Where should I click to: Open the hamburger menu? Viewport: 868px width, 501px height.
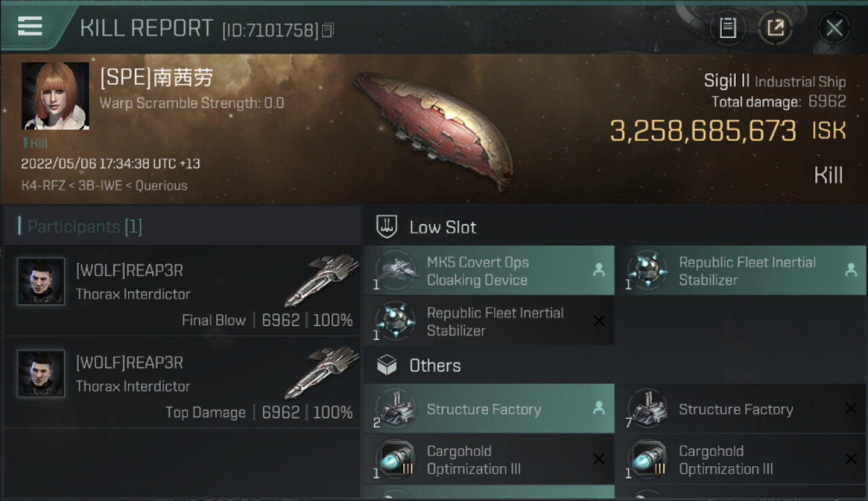click(x=30, y=27)
